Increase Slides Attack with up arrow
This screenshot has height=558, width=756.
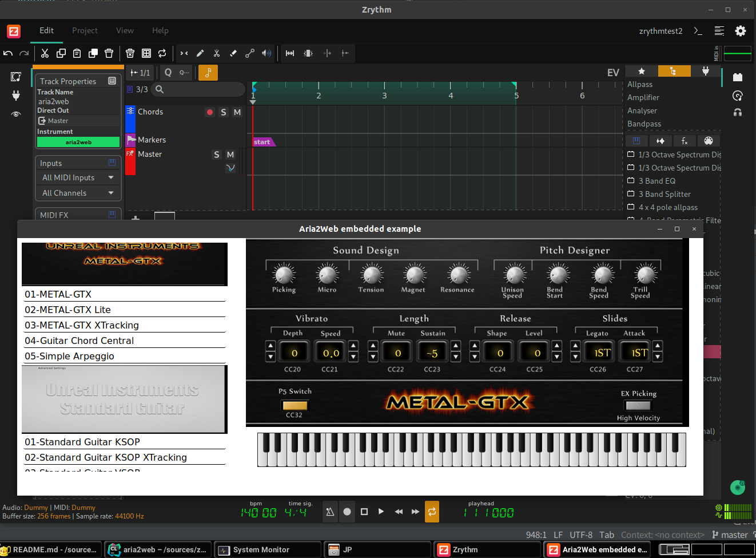[658, 345]
